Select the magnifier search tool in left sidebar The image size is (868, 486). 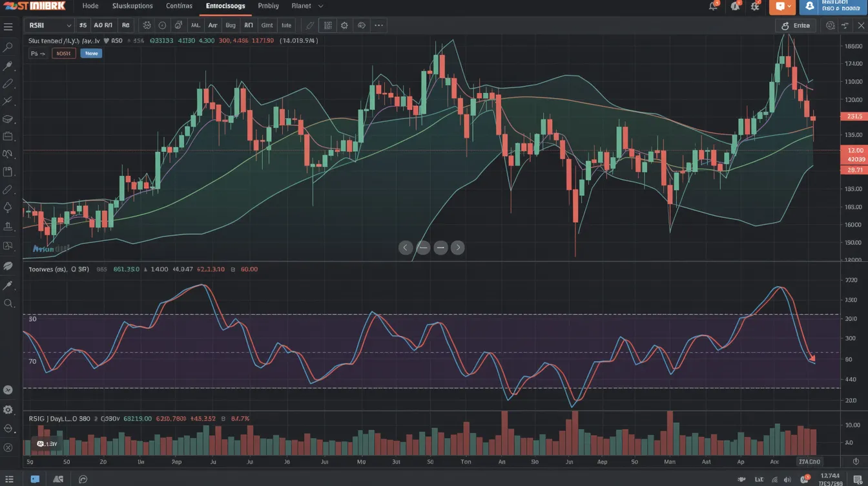point(8,47)
